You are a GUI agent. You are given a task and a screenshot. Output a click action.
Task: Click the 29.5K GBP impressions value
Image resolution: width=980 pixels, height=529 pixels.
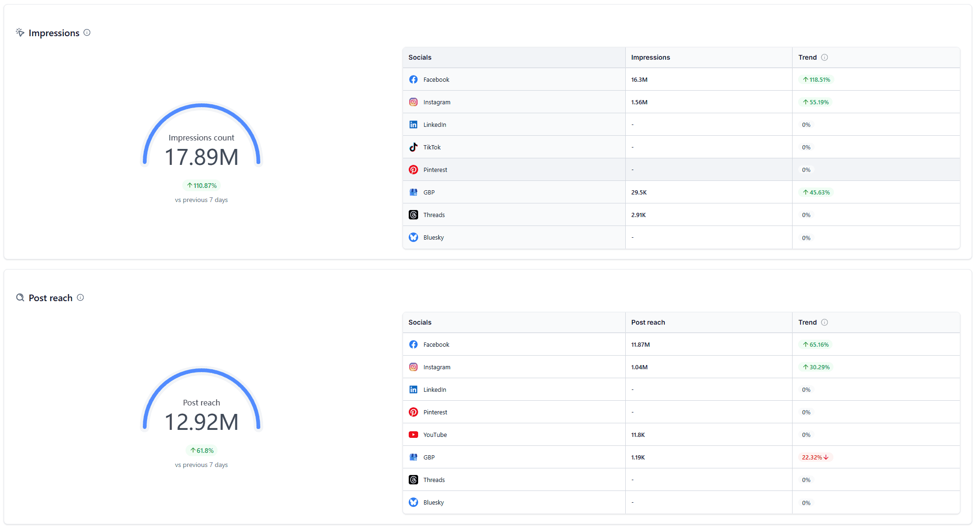(x=639, y=193)
